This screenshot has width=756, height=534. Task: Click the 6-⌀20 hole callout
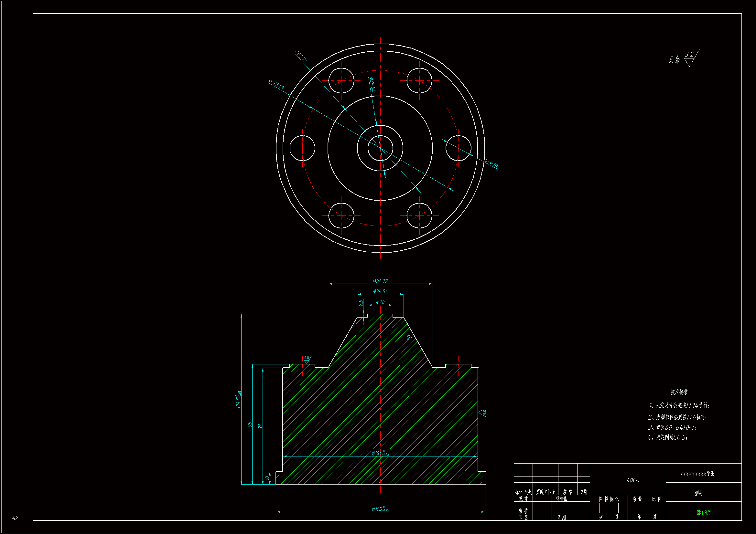(491, 163)
